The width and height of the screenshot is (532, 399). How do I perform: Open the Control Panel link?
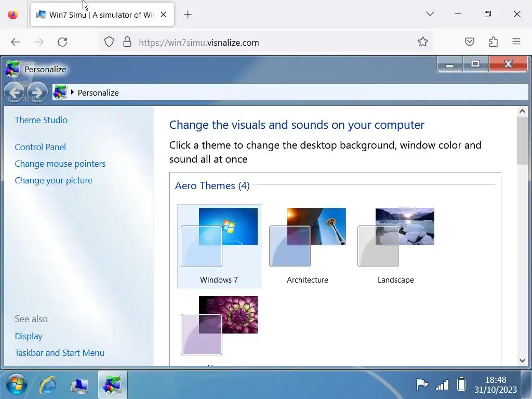41,147
